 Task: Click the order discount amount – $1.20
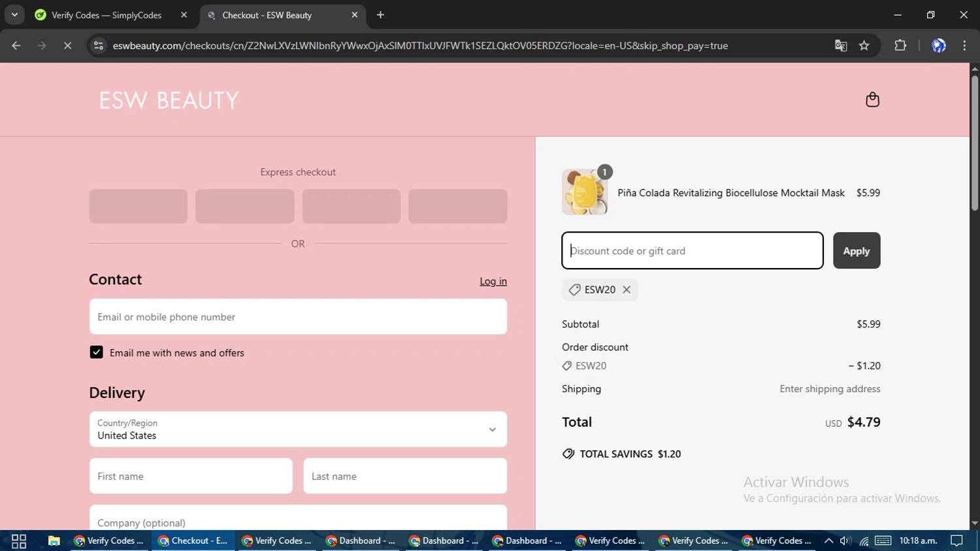tap(864, 366)
